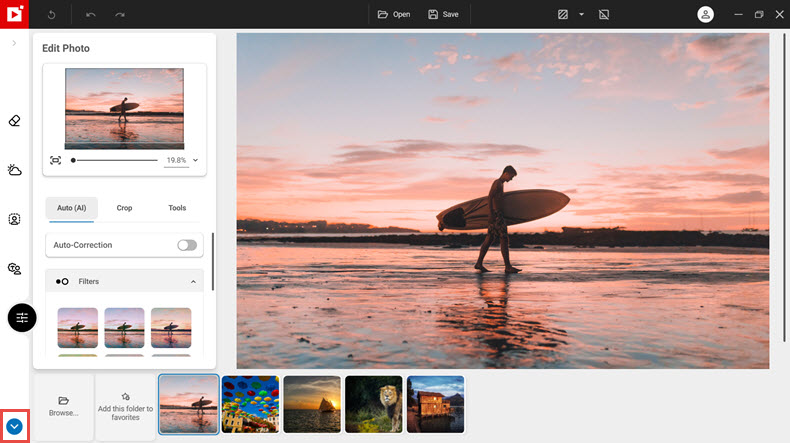790x443 pixels.
Task: Apply the second filter preset thumbnail
Action: [124, 328]
